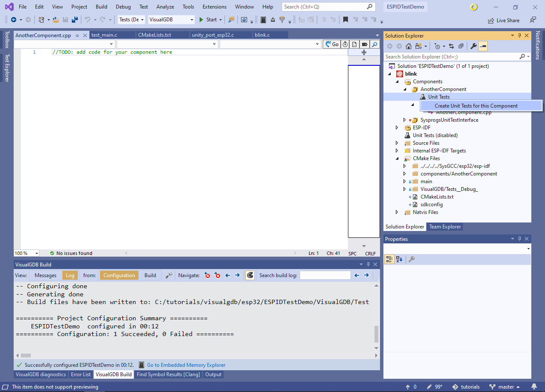Open the VisualGDB platform dropdown
This screenshot has height=392, width=545.
[171, 20]
